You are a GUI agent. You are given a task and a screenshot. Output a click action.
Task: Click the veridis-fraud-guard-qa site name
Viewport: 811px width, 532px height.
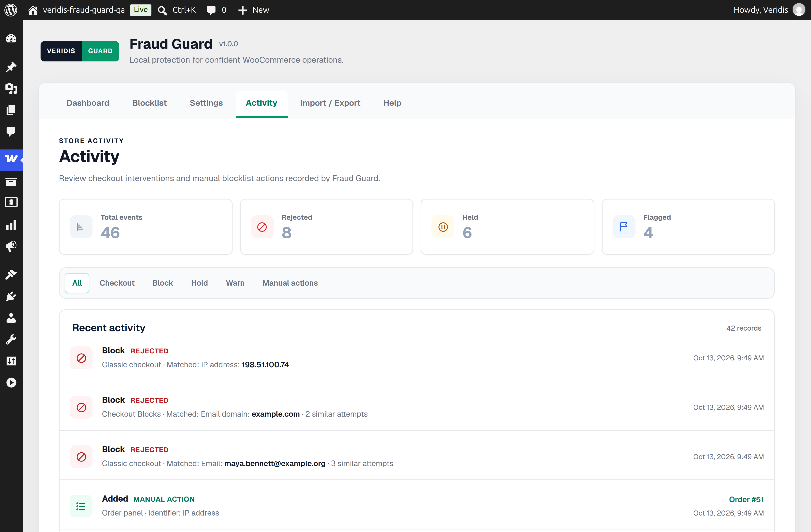(84, 10)
